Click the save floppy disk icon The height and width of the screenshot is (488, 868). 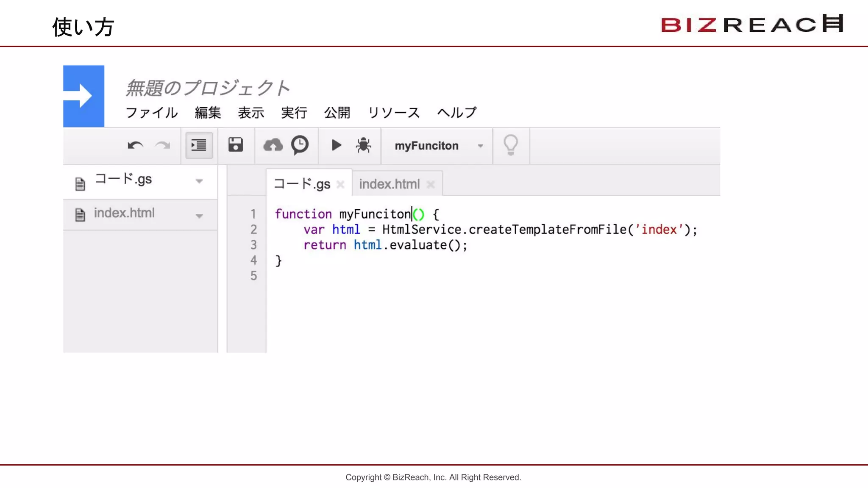pyautogui.click(x=236, y=145)
